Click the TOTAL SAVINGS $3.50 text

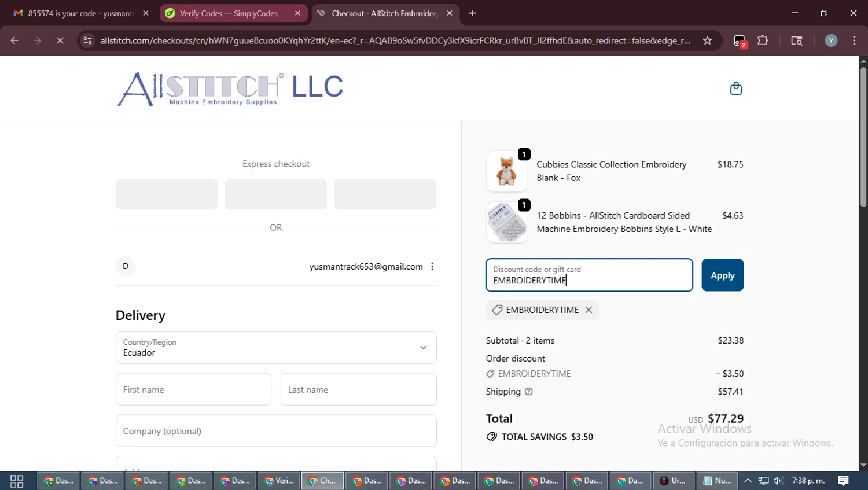click(547, 437)
